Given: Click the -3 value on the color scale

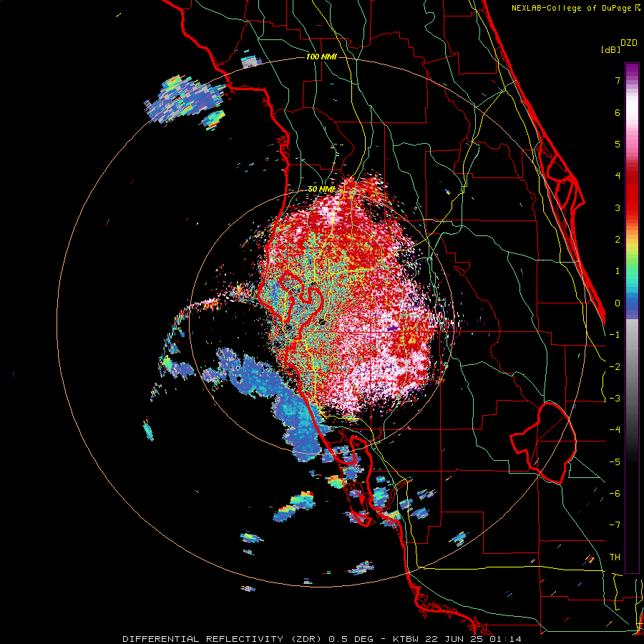Looking at the screenshot, I should point(615,398).
